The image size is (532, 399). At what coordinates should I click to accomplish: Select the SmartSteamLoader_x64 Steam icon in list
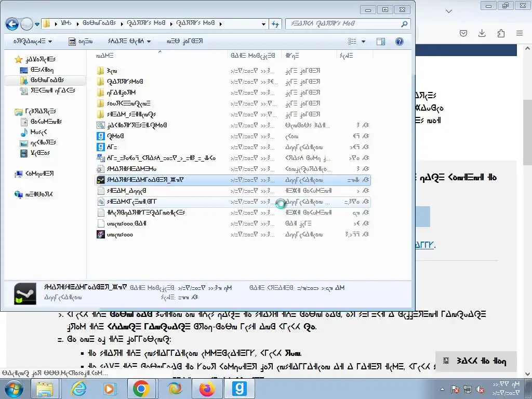click(x=101, y=180)
